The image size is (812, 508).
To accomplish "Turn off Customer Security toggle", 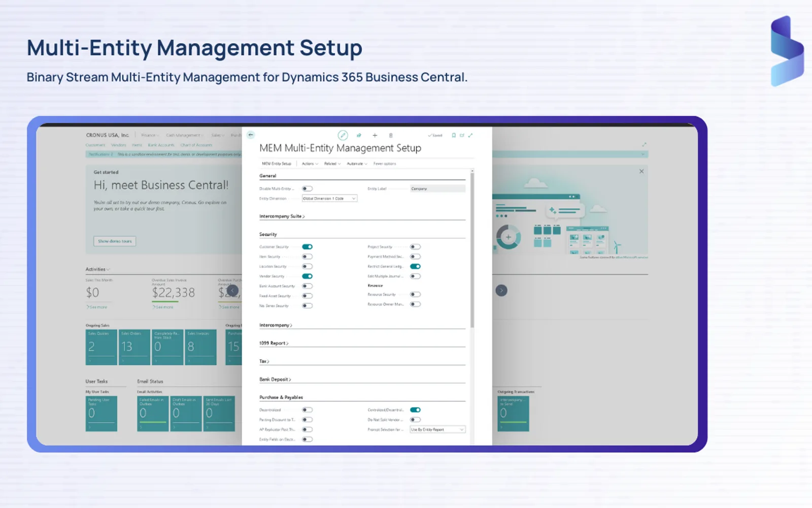I will (307, 247).
